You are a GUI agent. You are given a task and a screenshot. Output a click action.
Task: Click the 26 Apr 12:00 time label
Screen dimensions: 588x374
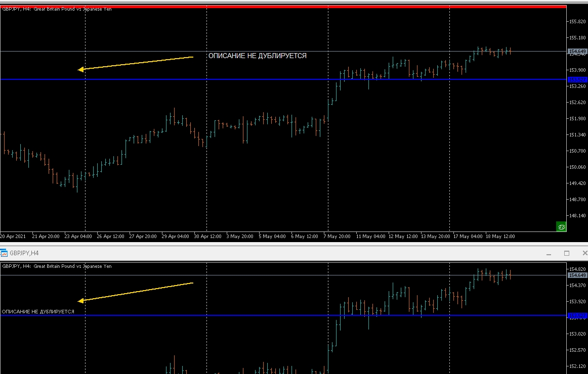(111, 236)
